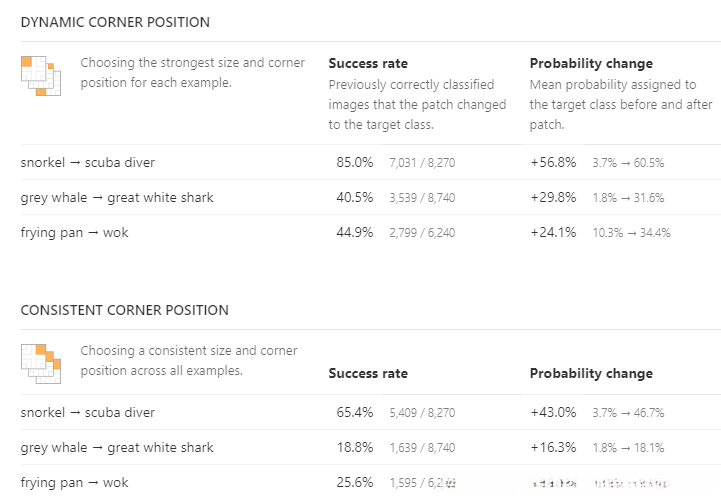Select snorkel → scuba diver row under dynamic
Viewport: 721px width, 503px height.
click(88, 162)
